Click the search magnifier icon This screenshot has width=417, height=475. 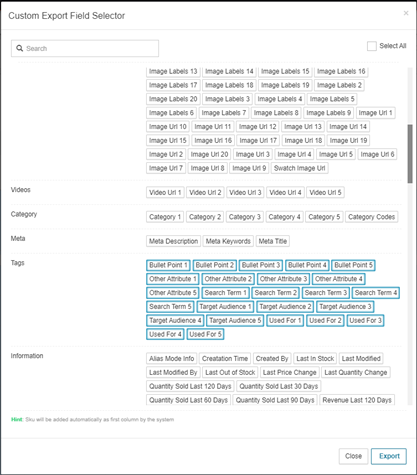pyautogui.click(x=20, y=48)
